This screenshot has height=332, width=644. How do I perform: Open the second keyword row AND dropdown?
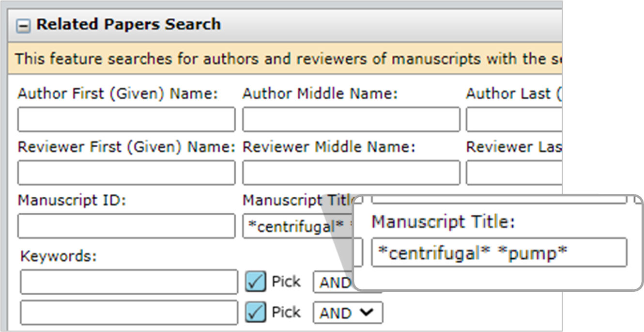[x=348, y=313]
